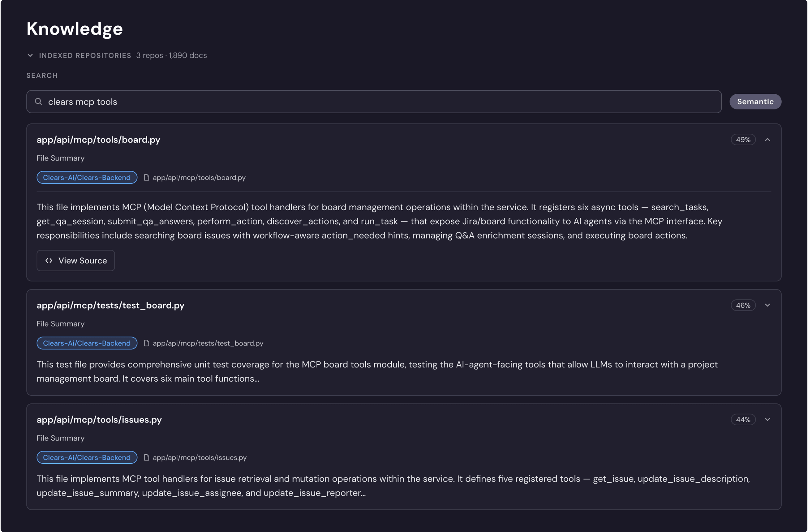Open View Source for board.py
The width and height of the screenshot is (808, 532).
click(x=76, y=260)
